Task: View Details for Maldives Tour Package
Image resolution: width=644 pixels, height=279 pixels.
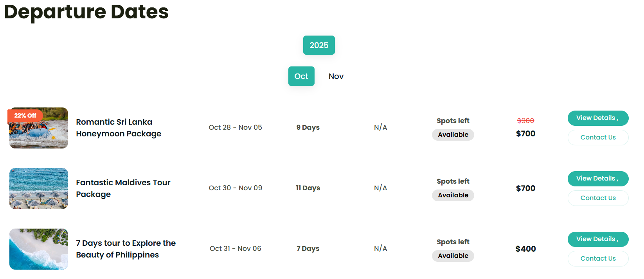Action: 598,179
